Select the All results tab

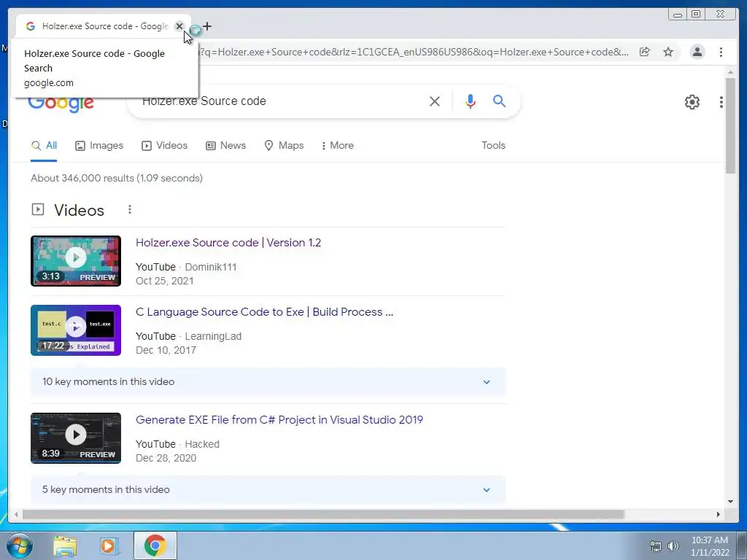tap(44, 146)
